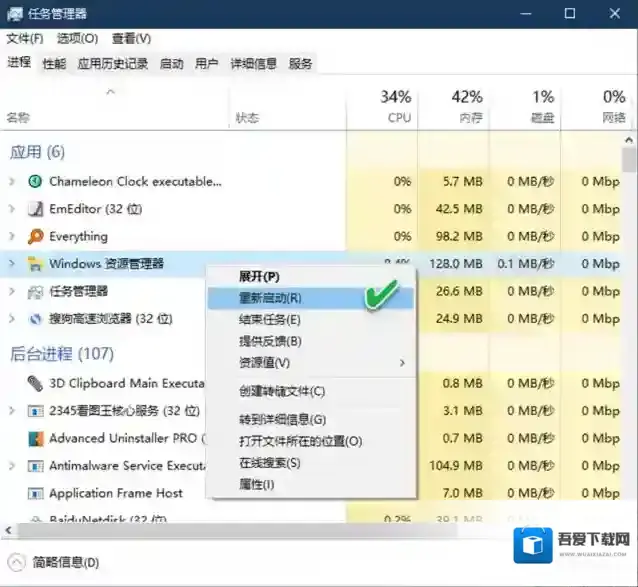This screenshot has height=587, width=638.
Task: Click the 104.9 MB memory cell
Action: coord(456,466)
